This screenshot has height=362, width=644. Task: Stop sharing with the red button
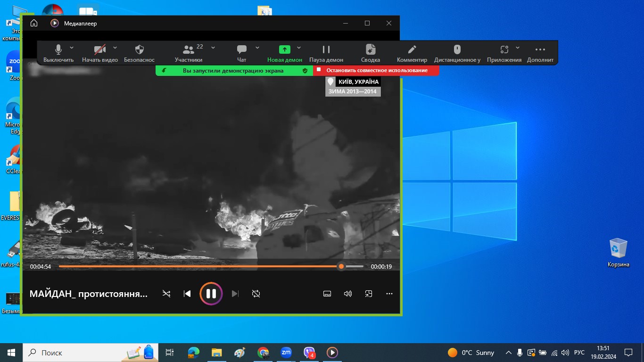(376, 70)
